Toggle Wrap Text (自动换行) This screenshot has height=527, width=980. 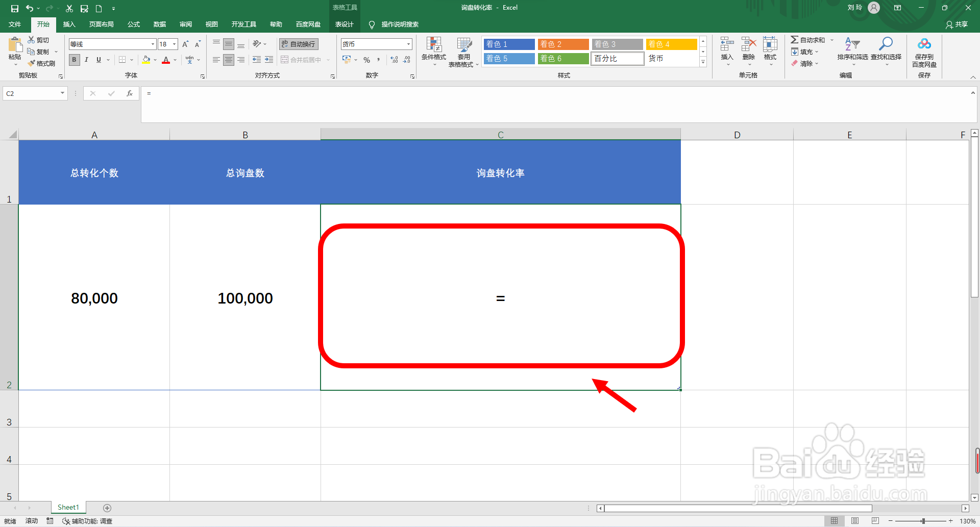[299, 44]
